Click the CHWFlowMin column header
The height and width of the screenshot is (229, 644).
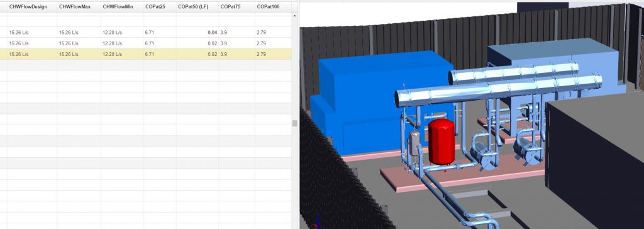118,7
